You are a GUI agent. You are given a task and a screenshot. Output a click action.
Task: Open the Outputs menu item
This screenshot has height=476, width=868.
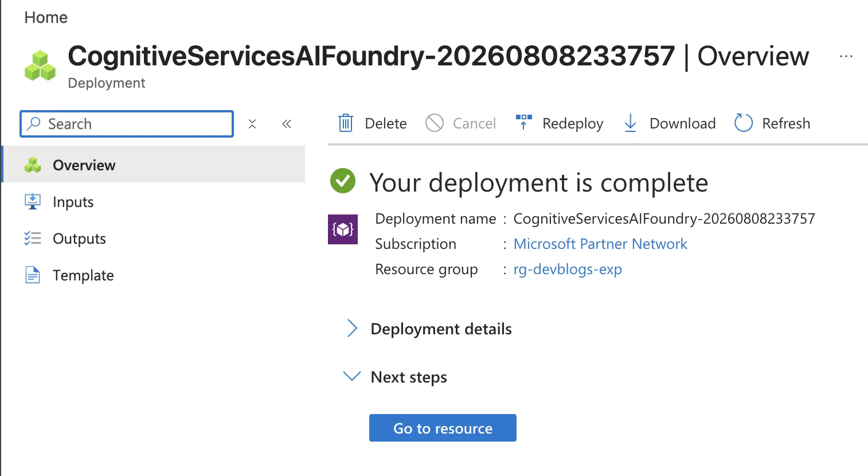[x=154, y=239]
